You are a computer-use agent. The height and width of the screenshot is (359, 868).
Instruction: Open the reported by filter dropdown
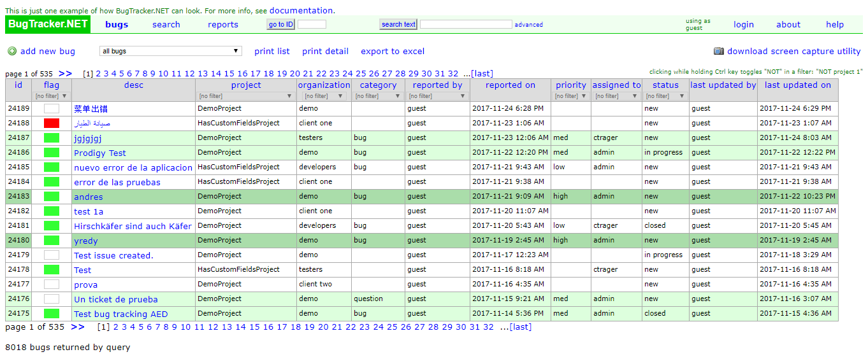(x=437, y=96)
